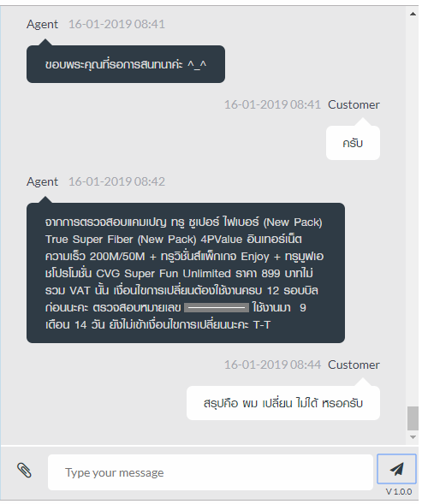
Task: Click the Customer label at 08:44
Action: tap(354, 365)
